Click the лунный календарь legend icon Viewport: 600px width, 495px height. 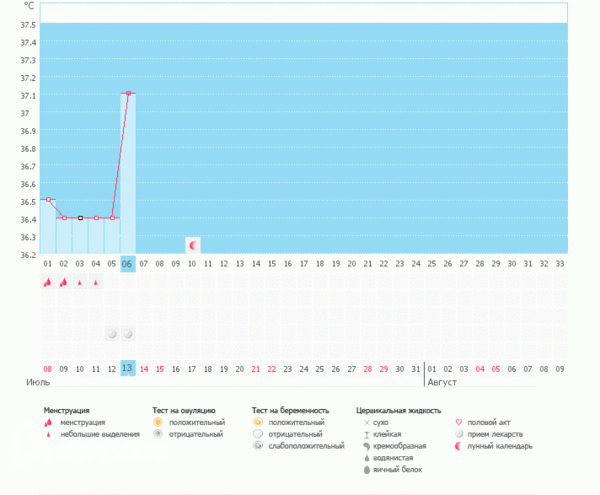(459, 447)
